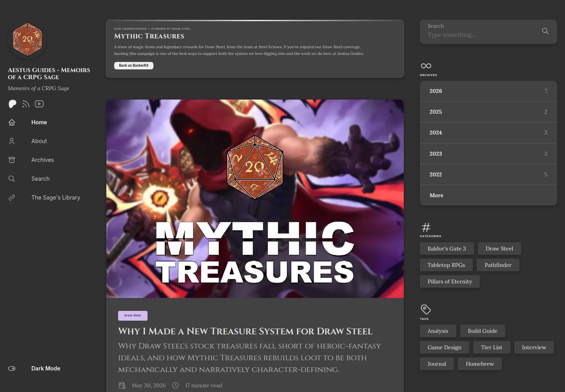Click the search box magnifier button
The width and height of the screenshot is (565, 392).
pyautogui.click(x=545, y=31)
